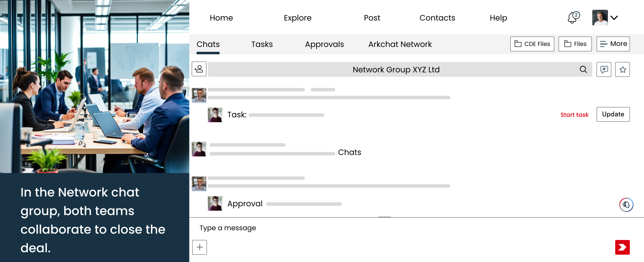
Task: Click the star favorite icon near the search bar
Action: tap(622, 69)
